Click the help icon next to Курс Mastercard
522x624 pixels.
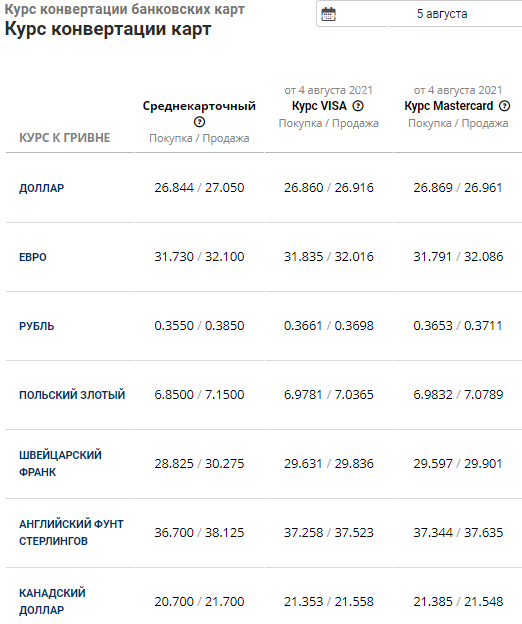pyautogui.click(x=504, y=106)
